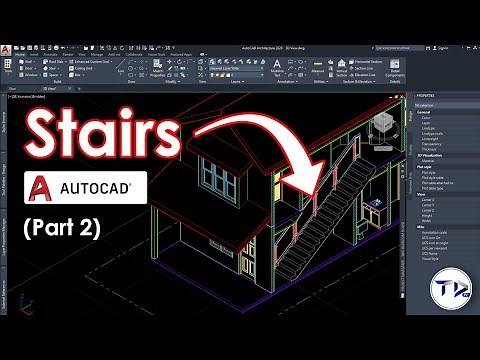Open the Render ribbon tab
Viewport: 480px width, 360px height.
pos(68,54)
